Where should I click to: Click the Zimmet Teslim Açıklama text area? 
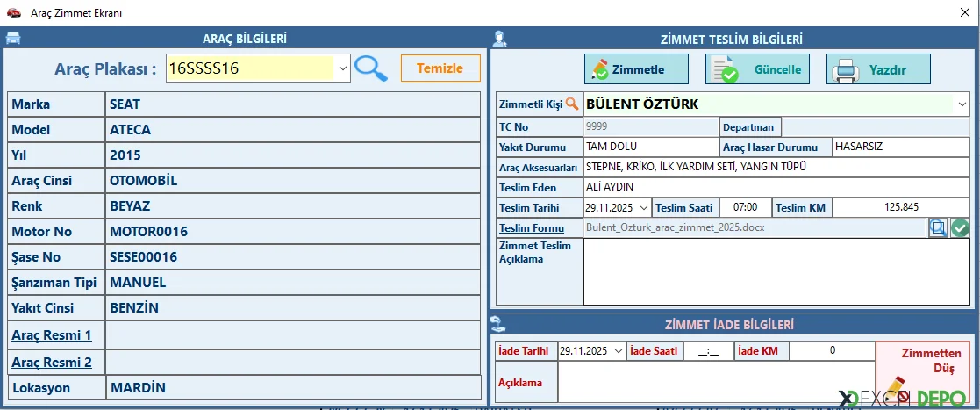pyautogui.click(x=776, y=272)
